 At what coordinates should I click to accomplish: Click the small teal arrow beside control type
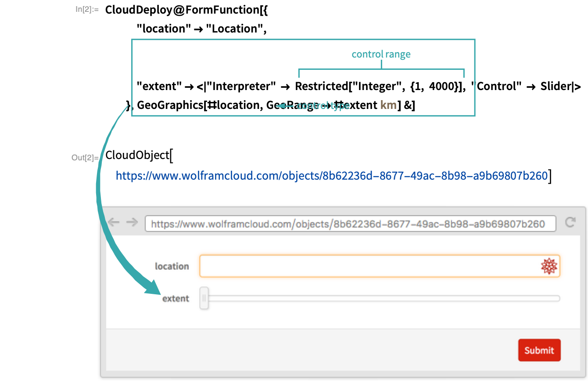pyautogui.click(x=284, y=106)
